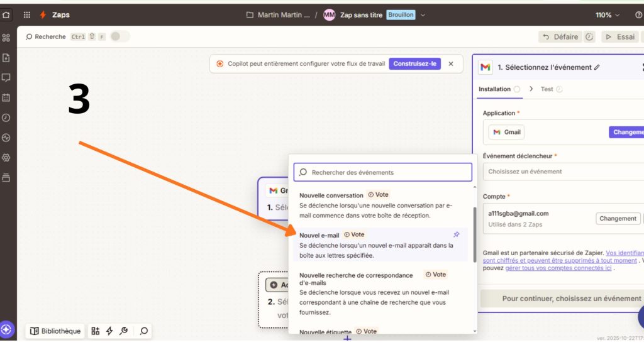This screenshot has width=644, height=362.
Task: Open the calendar icon in the left sidebar
Action: point(6,97)
